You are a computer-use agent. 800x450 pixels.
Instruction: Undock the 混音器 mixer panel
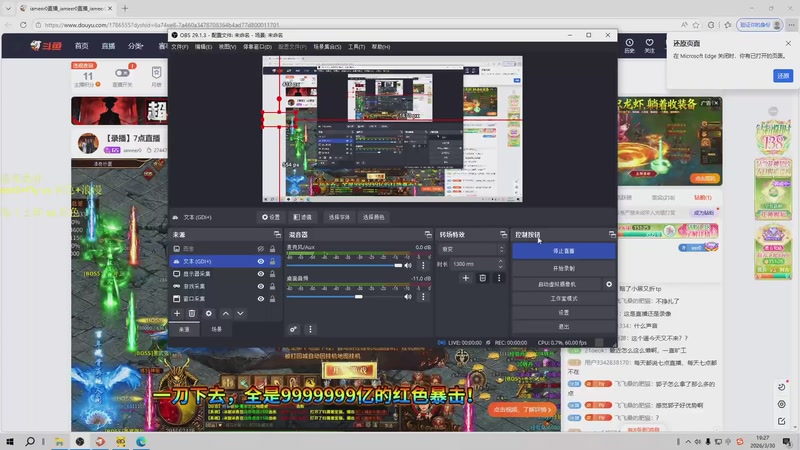pyautogui.click(x=428, y=234)
